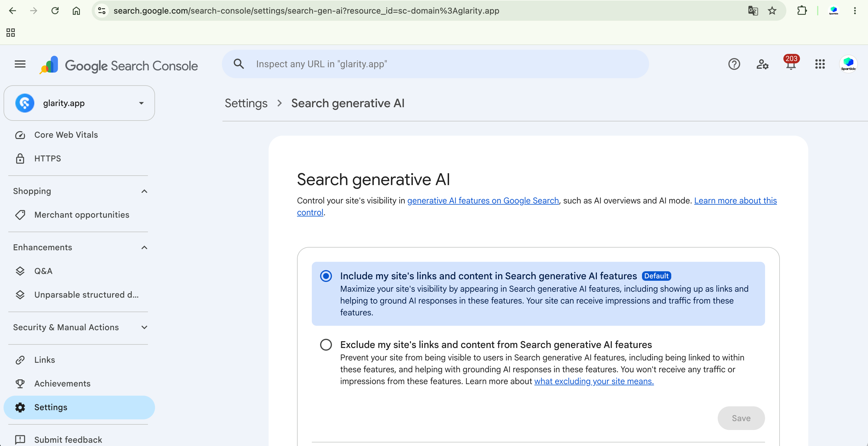Click the Settings gear icon in sidebar
The width and height of the screenshot is (868, 446).
(20, 408)
